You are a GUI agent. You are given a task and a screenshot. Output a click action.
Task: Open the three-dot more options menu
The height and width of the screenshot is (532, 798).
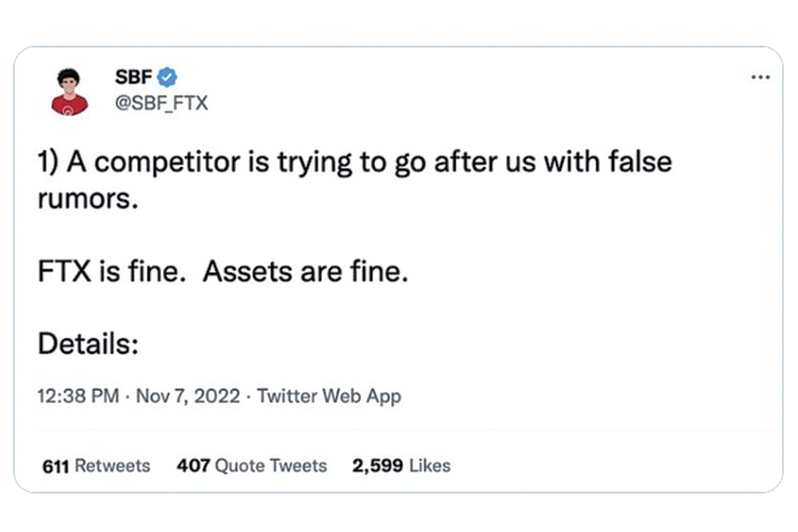(760, 78)
